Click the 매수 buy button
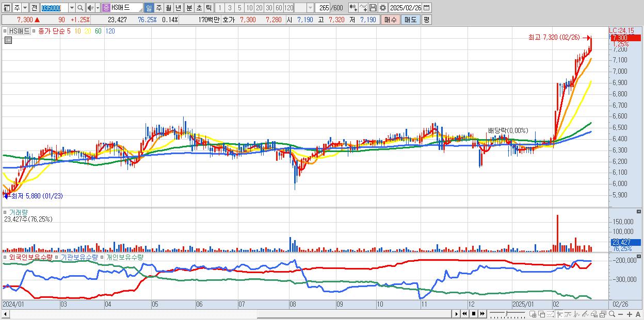This screenshot has height=320, width=644. coord(391,20)
